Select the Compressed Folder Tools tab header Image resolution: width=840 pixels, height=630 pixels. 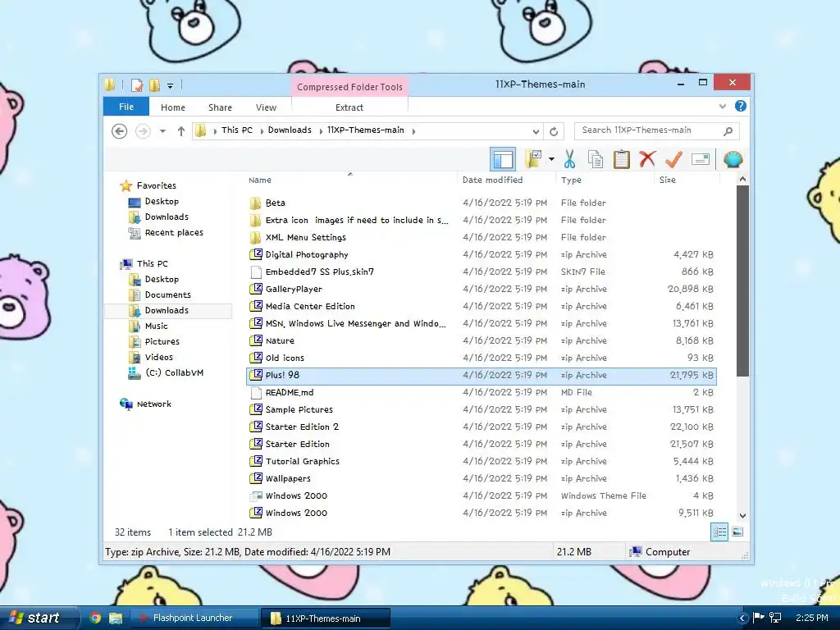click(349, 87)
